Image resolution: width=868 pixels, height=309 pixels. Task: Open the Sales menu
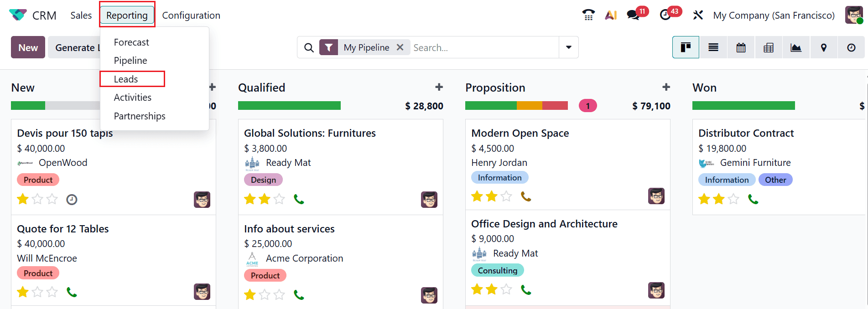tap(81, 15)
